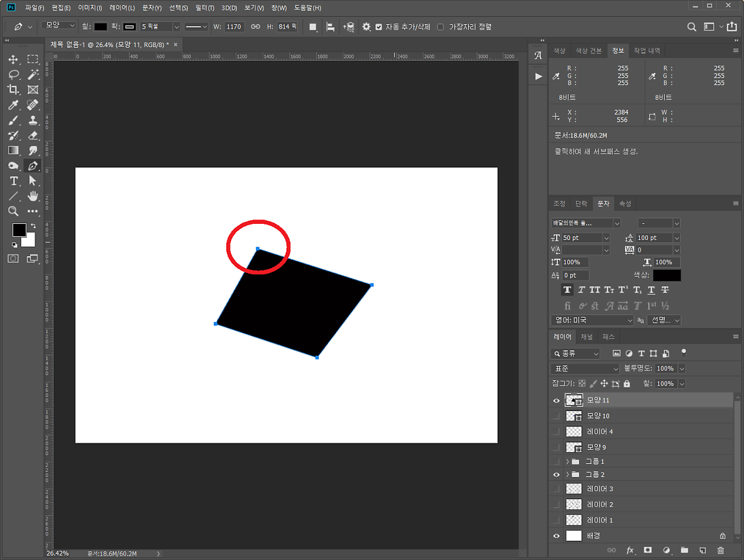Image resolution: width=744 pixels, height=560 pixels.
Task: Toggle faux bold text style button
Action: tap(567, 290)
